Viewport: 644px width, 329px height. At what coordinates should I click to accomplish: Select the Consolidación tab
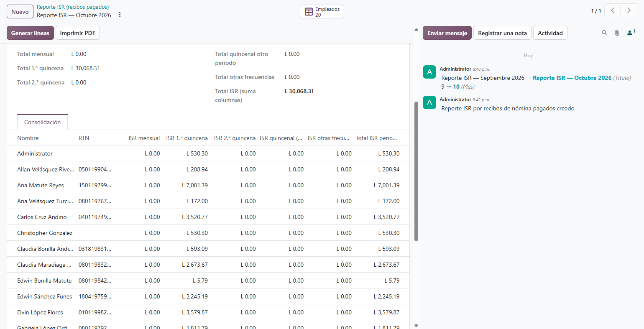42,122
